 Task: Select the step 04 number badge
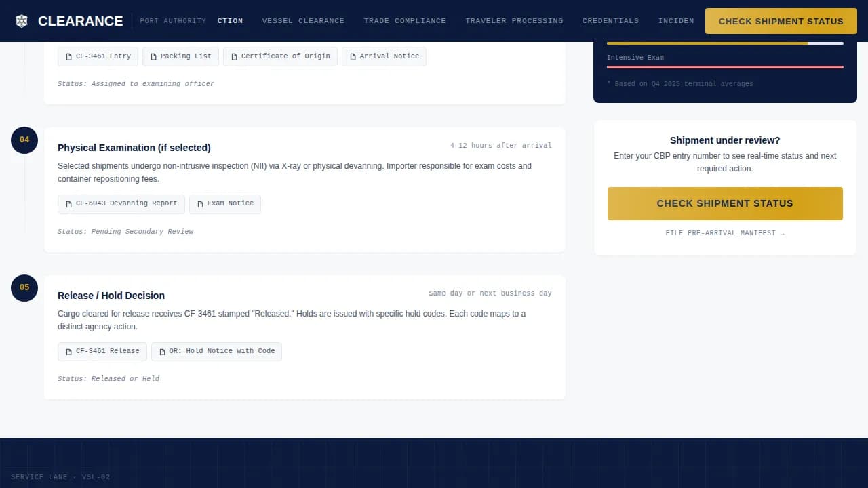point(24,140)
